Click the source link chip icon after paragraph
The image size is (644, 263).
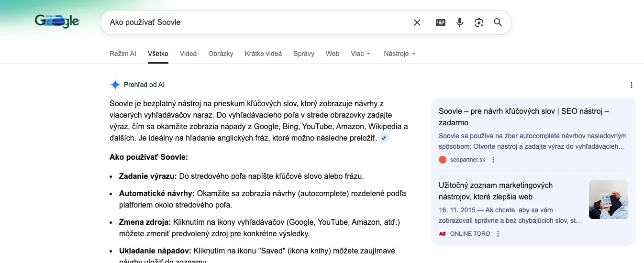(x=384, y=138)
